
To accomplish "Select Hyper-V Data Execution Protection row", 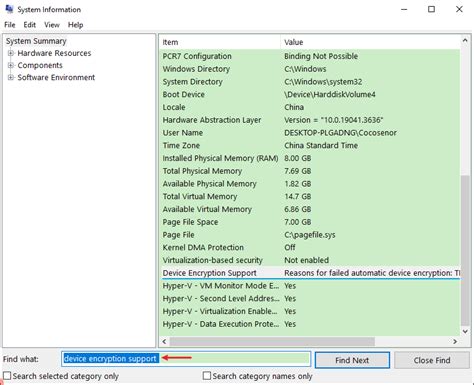I will (310, 324).
